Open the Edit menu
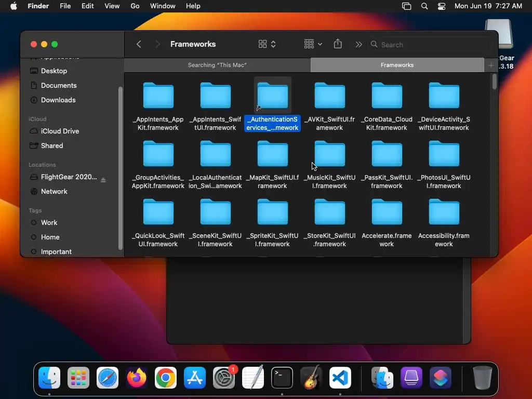The width and height of the screenshot is (532, 399). (87, 6)
